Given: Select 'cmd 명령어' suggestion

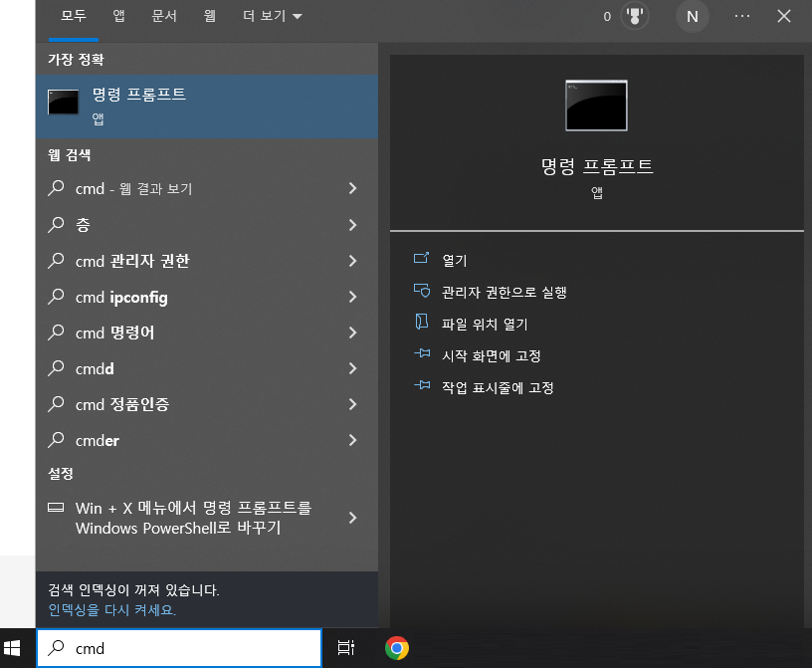Looking at the screenshot, I should (x=207, y=333).
